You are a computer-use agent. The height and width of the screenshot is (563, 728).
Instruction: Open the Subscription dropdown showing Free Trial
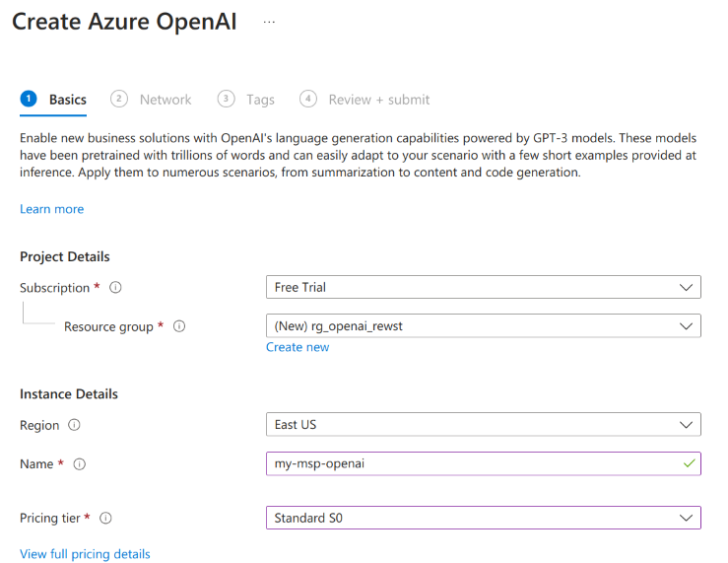click(483, 287)
